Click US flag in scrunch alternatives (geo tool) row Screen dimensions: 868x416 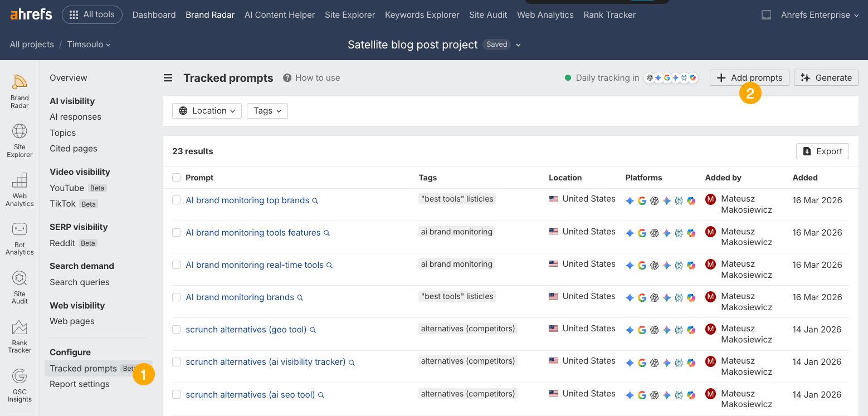[553, 329]
